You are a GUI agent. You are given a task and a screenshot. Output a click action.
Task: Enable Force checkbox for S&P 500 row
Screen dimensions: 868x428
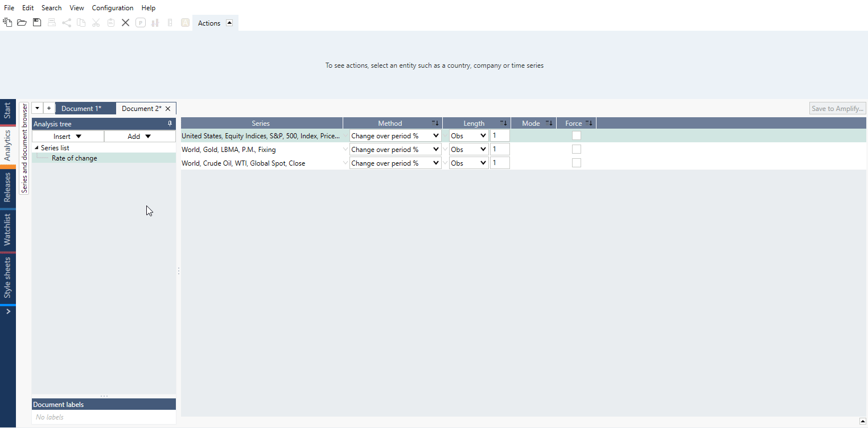click(x=577, y=135)
